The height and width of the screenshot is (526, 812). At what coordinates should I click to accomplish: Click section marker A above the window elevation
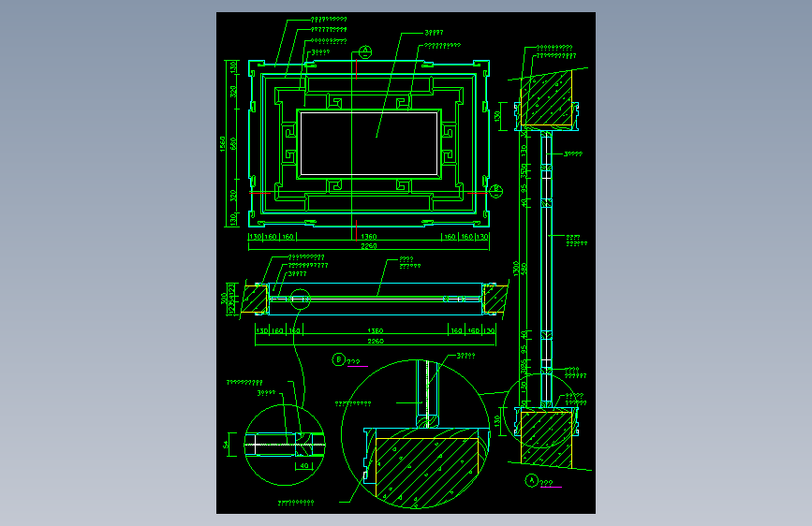[365, 51]
